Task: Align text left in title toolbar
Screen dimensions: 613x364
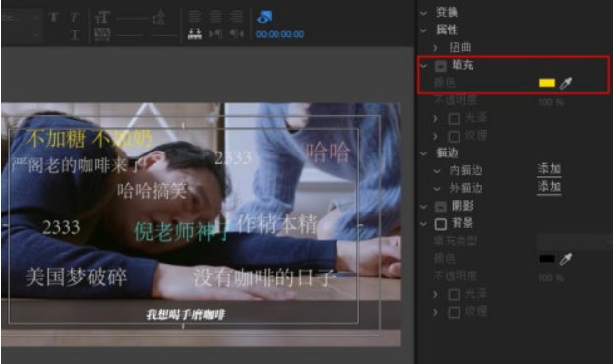Action: (194, 17)
